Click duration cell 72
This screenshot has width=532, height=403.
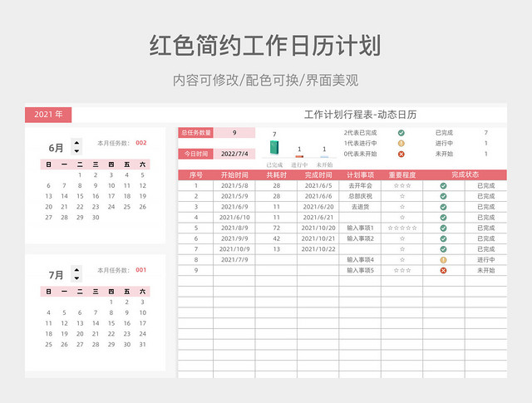pyautogui.click(x=277, y=228)
